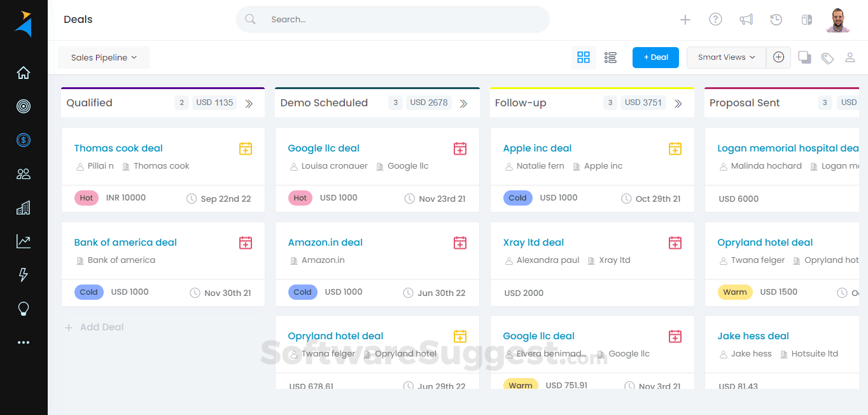
Task: Switch to the list view
Action: tap(610, 57)
